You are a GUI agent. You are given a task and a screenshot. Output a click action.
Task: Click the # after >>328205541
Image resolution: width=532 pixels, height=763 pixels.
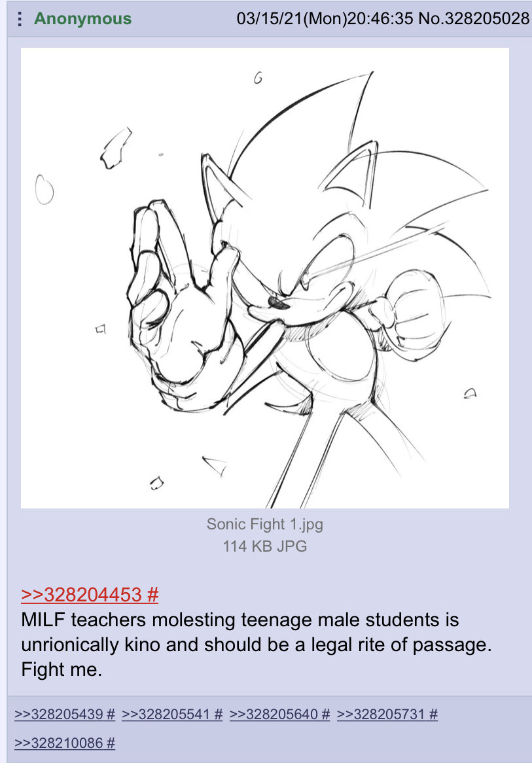(x=218, y=715)
